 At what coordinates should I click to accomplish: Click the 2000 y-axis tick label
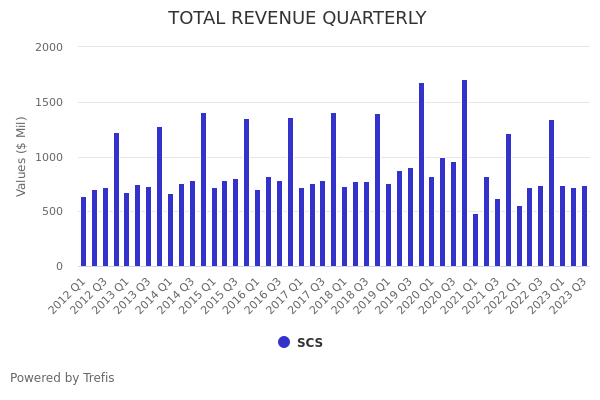click(x=49, y=47)
